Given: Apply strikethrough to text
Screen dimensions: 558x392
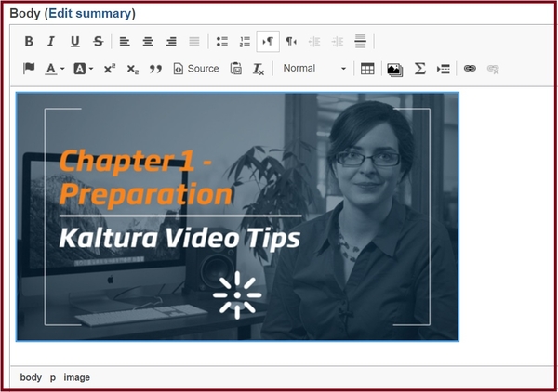Looking at the screenshot, I should 98,42.
